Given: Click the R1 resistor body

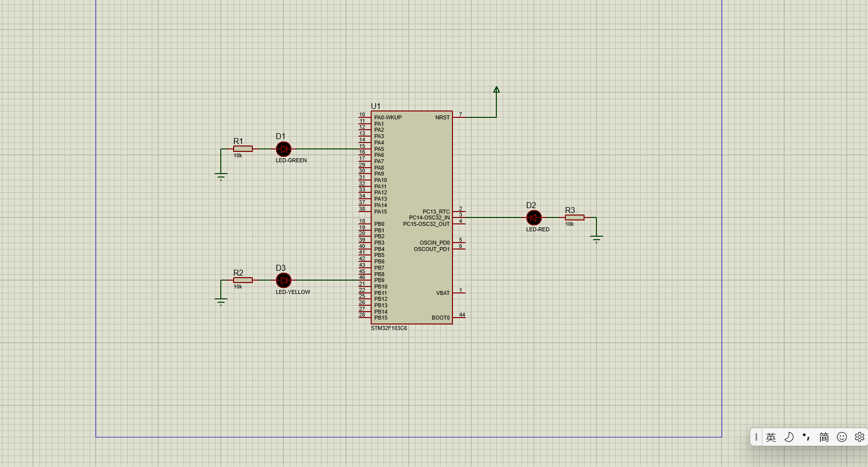Looking at the screenshot, I should pyautogui.click(x=243, y=149).
